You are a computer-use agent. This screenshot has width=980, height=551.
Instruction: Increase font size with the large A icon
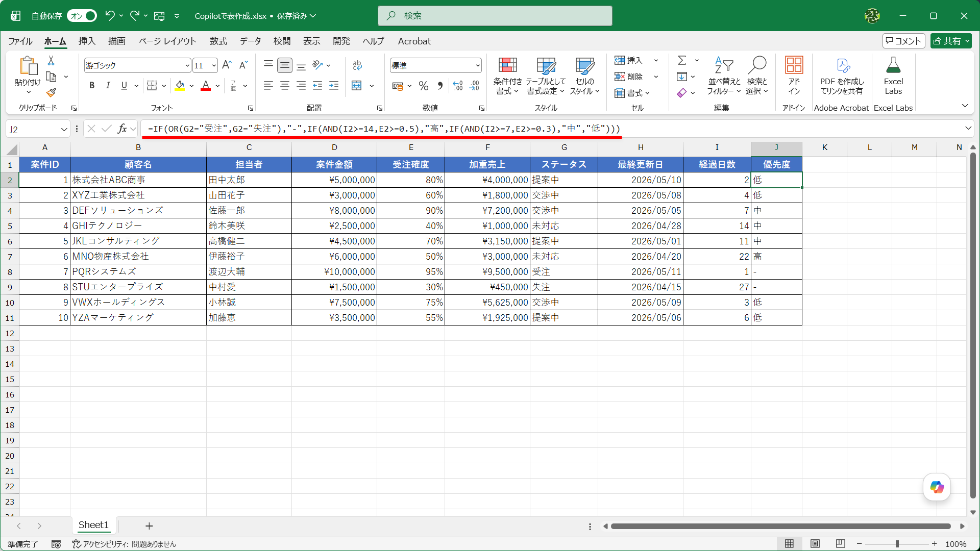coord(227,65)
